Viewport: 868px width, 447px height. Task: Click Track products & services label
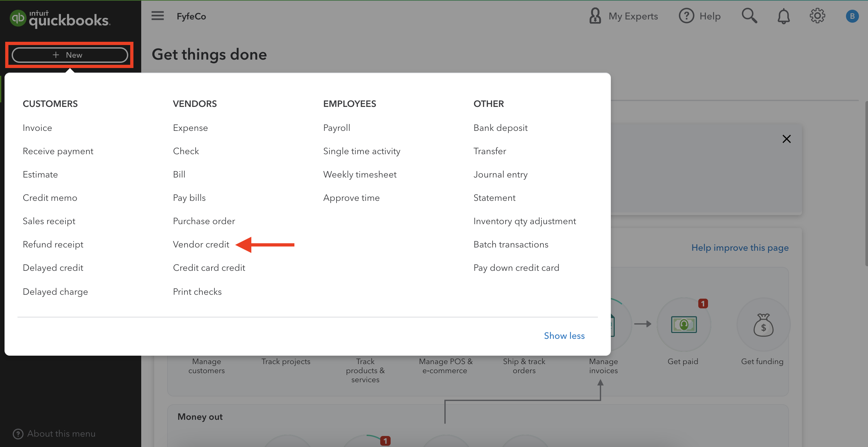pyautogui.click(x=365, y=370)
